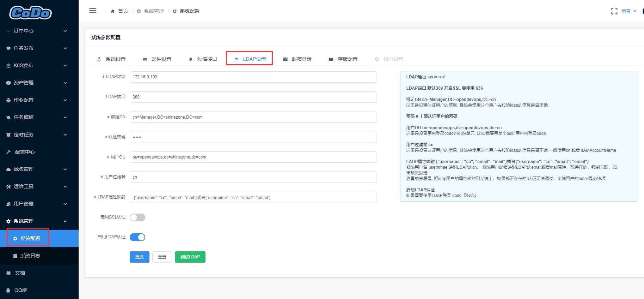
Task: Click the hamburger menu collapse icon
Action: (93, 11)
